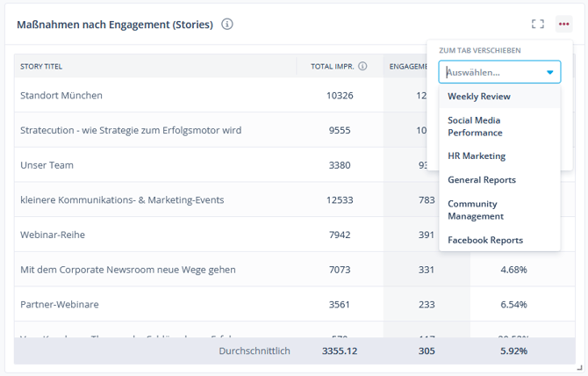588x376 pixels.
Task: Choose Community Management tab option
Action: click(476, 210)
